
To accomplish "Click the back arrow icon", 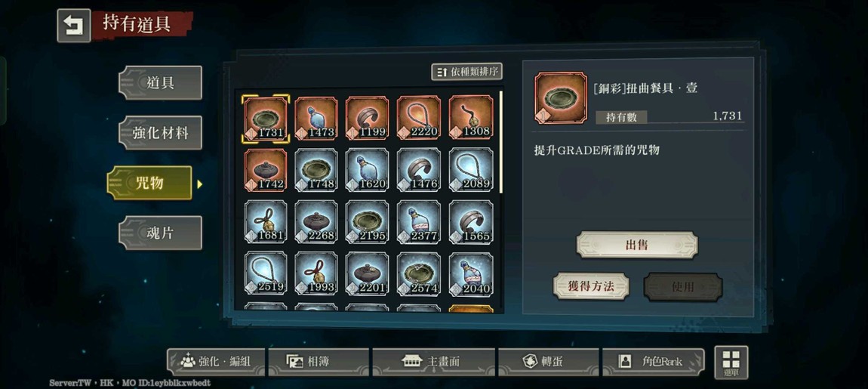I will pos(74,26).
